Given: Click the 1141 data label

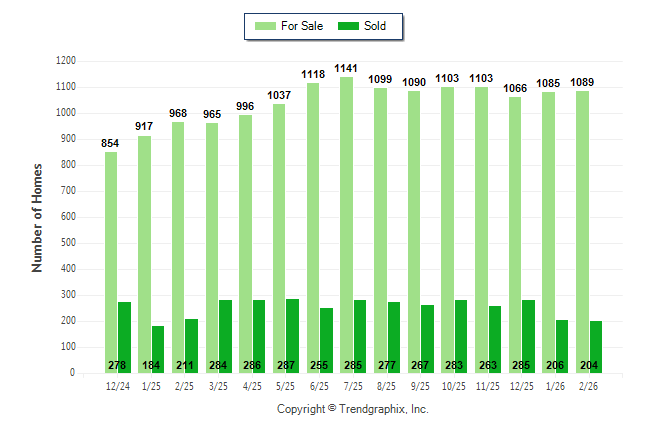Looking at the screenshot, I should click(x=346, y=69).
